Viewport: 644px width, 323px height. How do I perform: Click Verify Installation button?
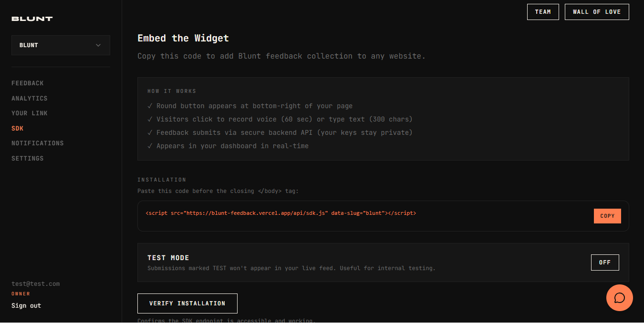pyautogui.click(x=187, y=303)
